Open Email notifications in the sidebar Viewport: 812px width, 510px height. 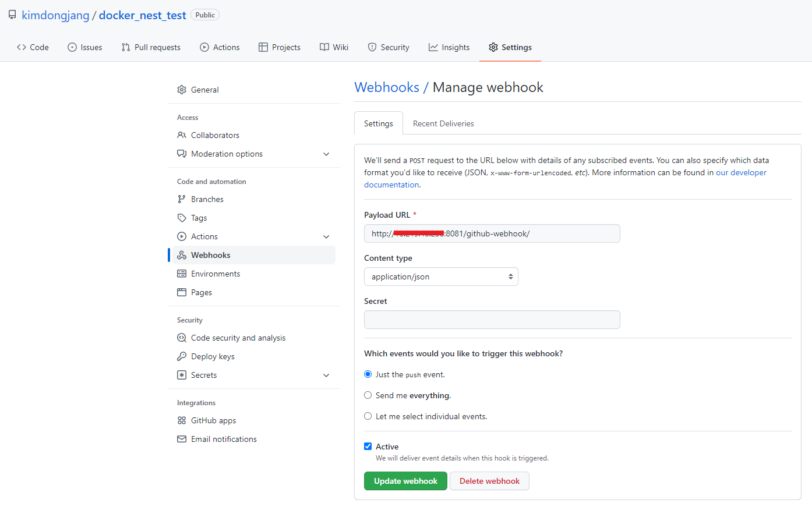254,439
